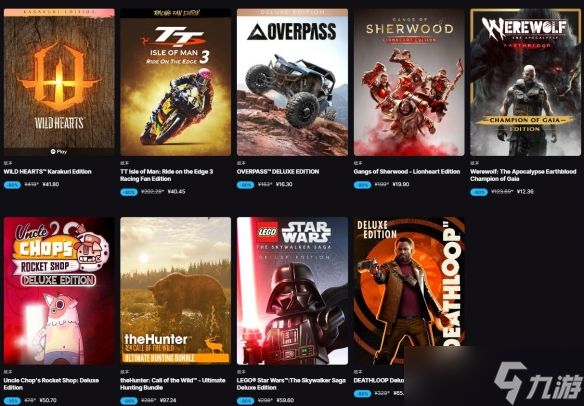The width and height of the screenshot is (584, 406).
Task: Click the Werewolf Champion of Gaia cover art
Action: tap(526, 82)
